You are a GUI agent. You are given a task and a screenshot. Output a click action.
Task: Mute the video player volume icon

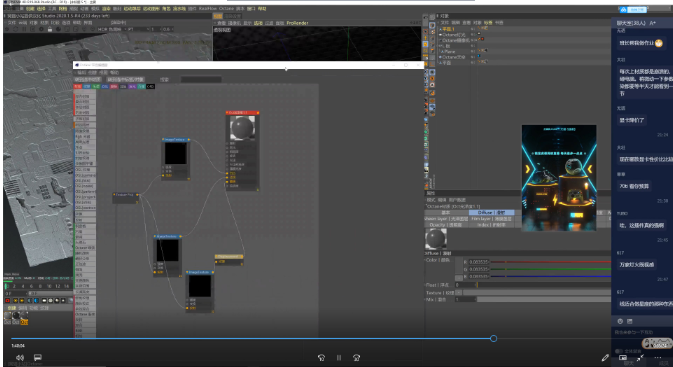[20, 357]
